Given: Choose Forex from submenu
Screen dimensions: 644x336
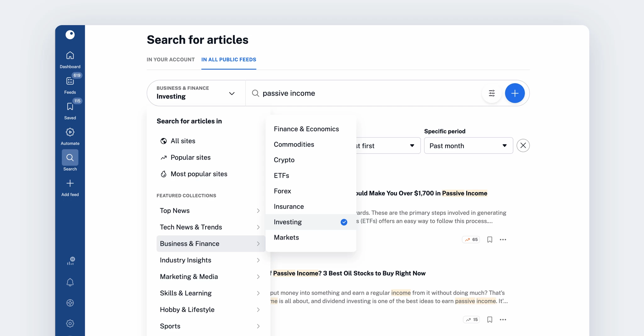Looking at the screenshot, I should (311, 191).
